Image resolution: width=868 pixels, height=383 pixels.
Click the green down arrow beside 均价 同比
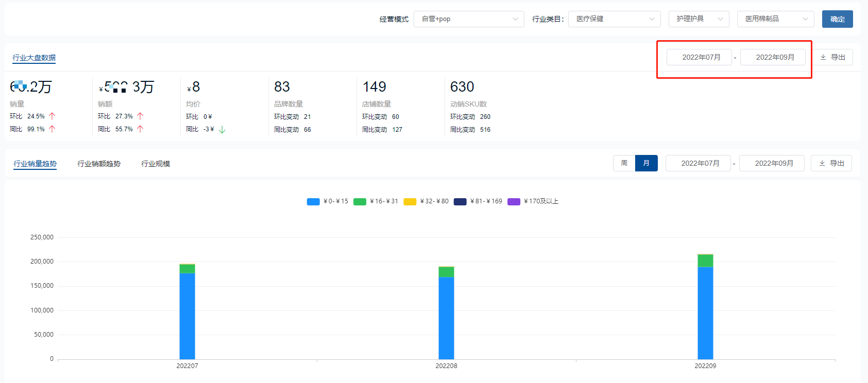click(x=222, y=130)
